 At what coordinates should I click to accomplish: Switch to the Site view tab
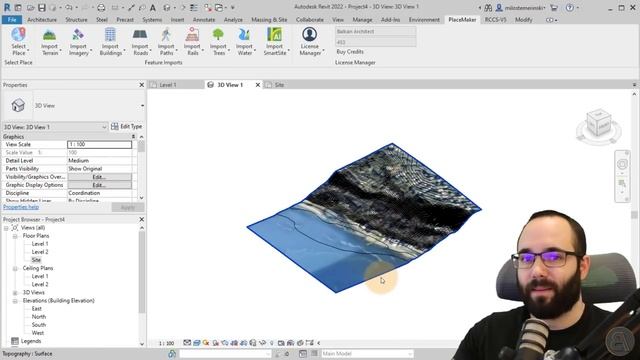pos(279,85)
